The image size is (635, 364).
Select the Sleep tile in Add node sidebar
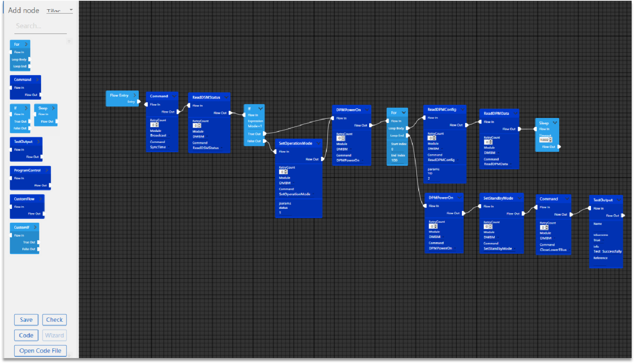pyautogui.click(x=45, y=115)
